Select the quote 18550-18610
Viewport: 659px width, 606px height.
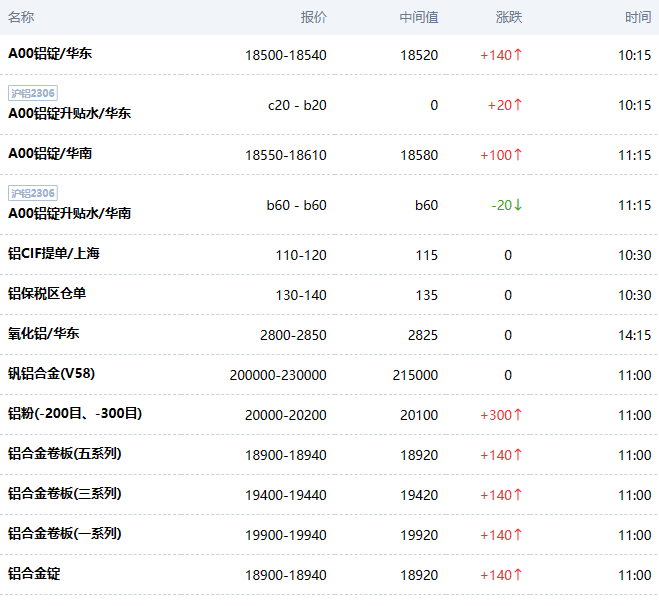[x=286, y=155]
